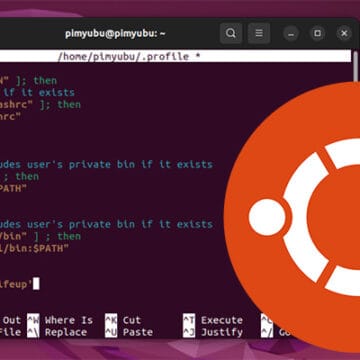The width and height of the screenshot is (360, 360).
Task: Click the large Ubuntu logo
Action: click(292, 217)
